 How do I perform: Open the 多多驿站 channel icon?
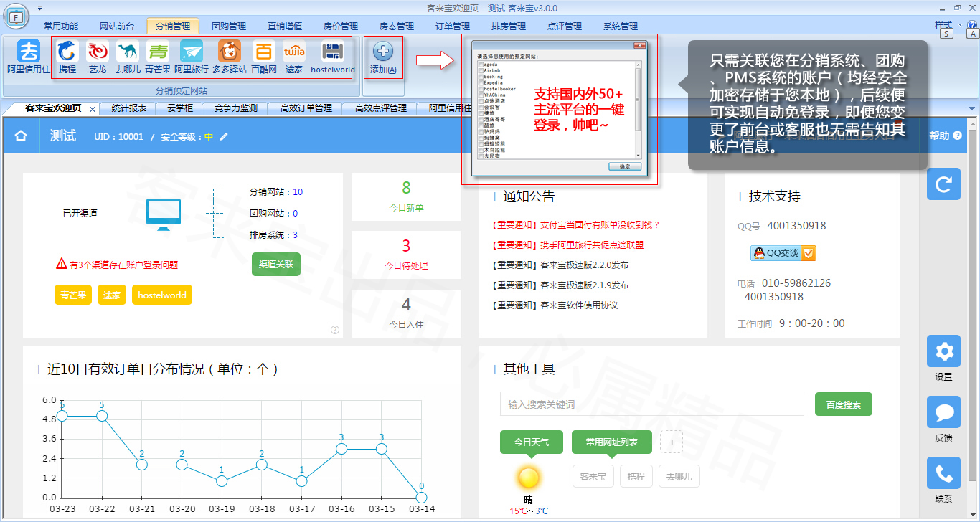[x=230, y=52]
